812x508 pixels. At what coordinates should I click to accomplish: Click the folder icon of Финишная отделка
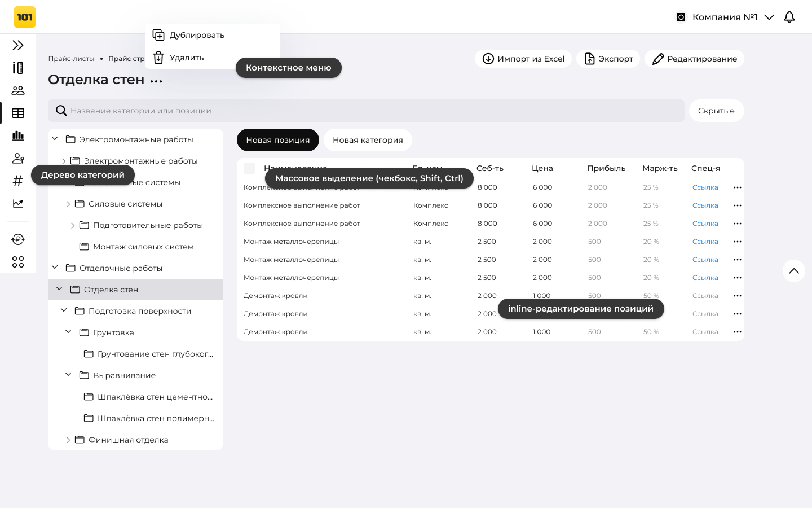coord(80,440)
